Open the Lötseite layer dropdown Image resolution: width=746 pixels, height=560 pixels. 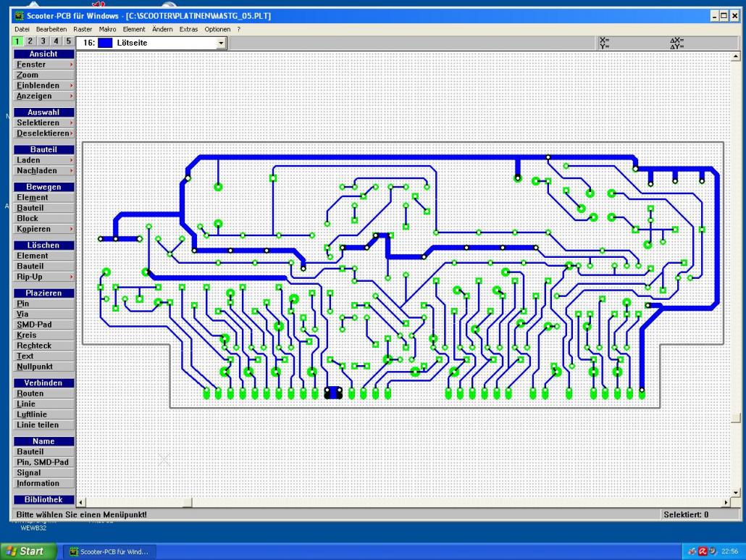[222, 43]
